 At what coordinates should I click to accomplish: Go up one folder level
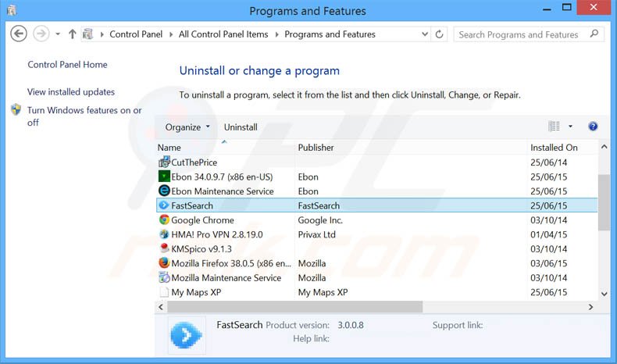[72, 34]
